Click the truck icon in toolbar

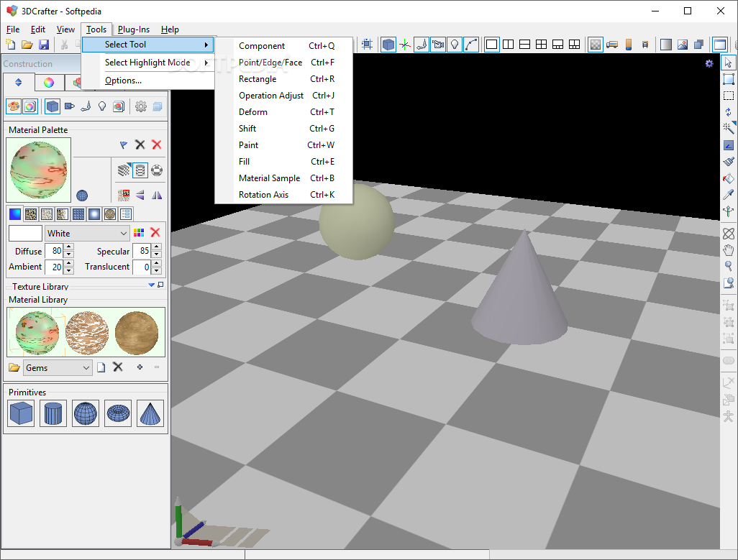pyautogui.click(x=612, y=45)
